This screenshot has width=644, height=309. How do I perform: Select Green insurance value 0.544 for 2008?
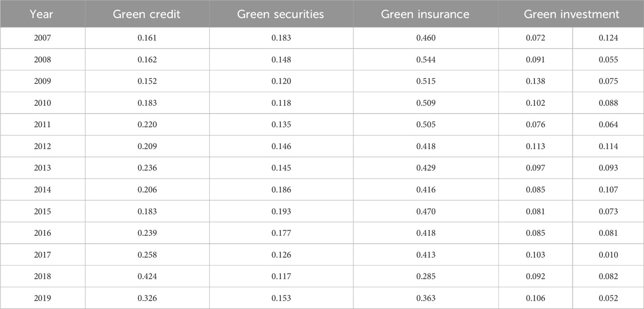click(x=425, y=60)
